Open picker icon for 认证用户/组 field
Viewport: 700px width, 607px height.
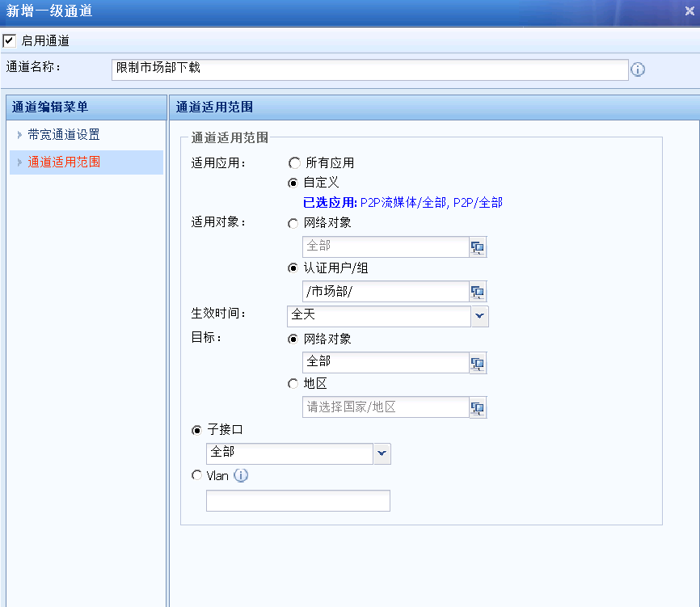point(478,292)
